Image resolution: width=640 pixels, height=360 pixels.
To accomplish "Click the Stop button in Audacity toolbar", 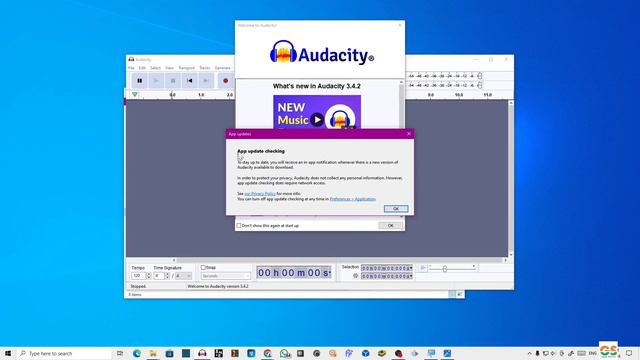I will point(173,81).
